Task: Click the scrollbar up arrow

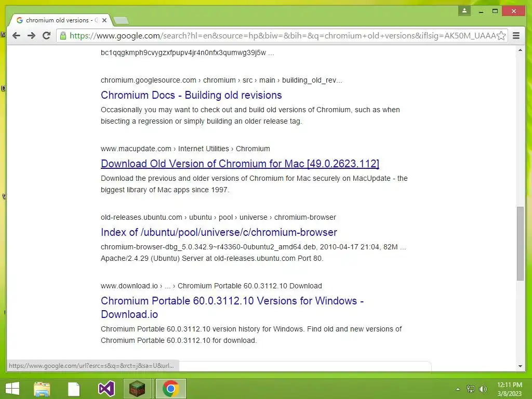Action: click(520, 50)
